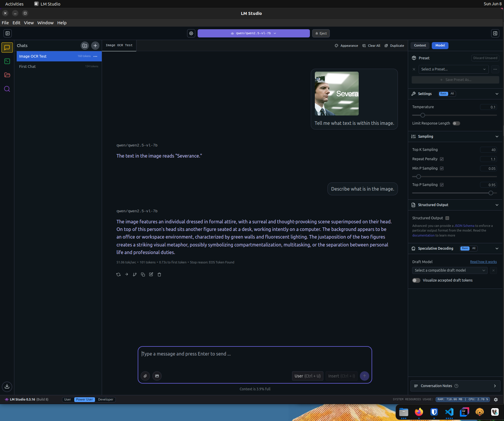Screen dimensions: 504x421
Task: Open the loaded model selector dropdown
Action: click(x=253, y=33)
